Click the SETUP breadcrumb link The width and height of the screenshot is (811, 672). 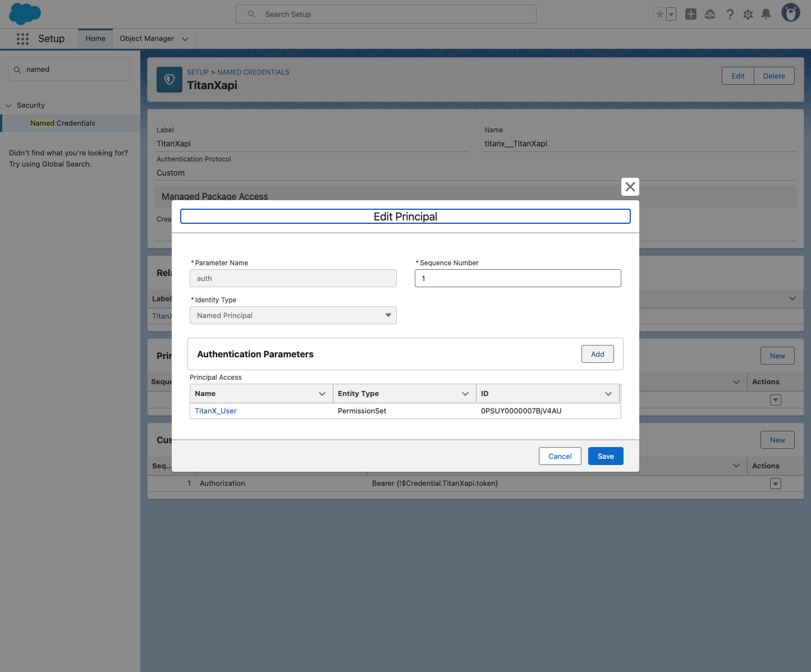pos(198,72)
